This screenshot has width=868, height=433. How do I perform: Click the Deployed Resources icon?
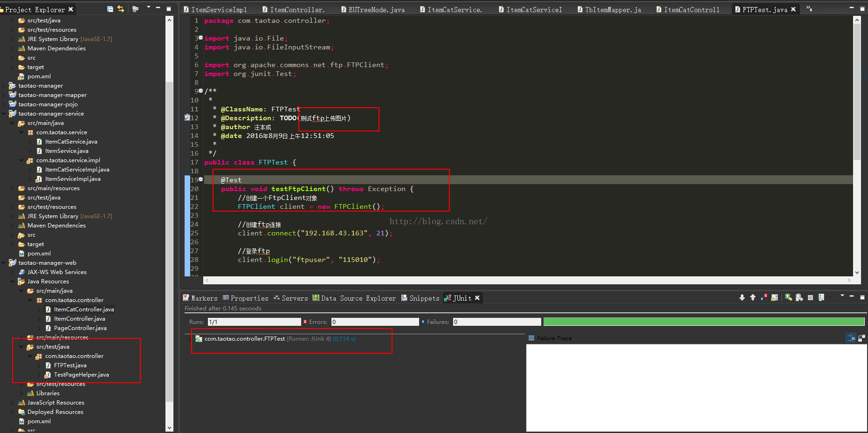[x=21, y=412]
